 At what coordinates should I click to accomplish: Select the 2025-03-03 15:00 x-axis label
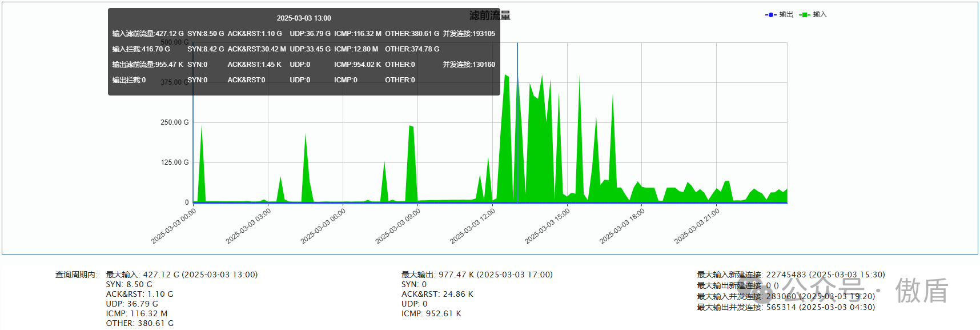(548, 226)
